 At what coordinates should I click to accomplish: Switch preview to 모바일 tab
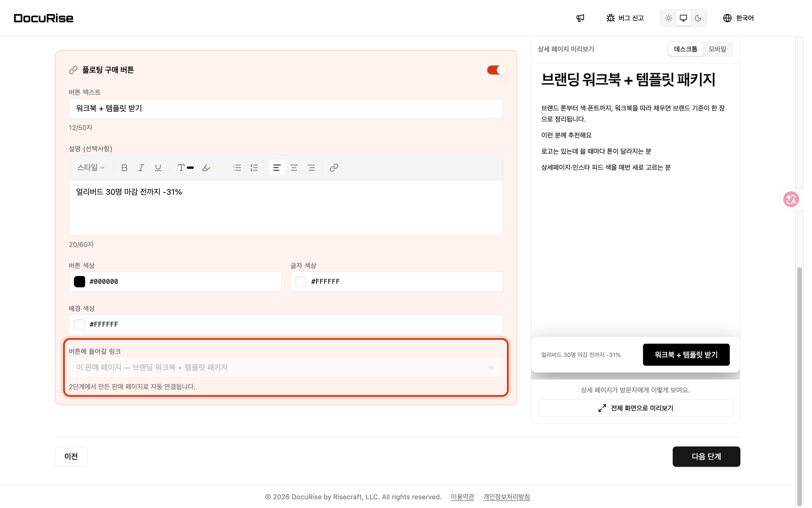pos(717,49)
